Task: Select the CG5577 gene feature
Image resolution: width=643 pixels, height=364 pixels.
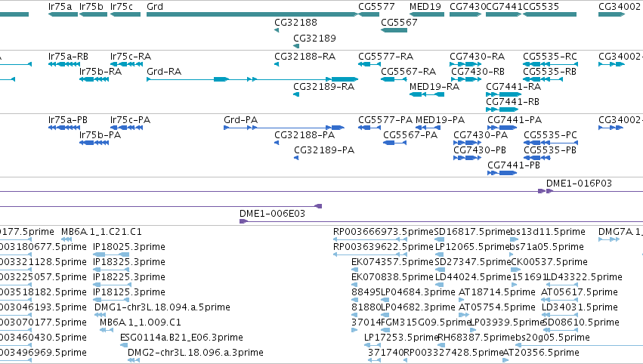Action: pyautogui.click(x=369, y=14)
